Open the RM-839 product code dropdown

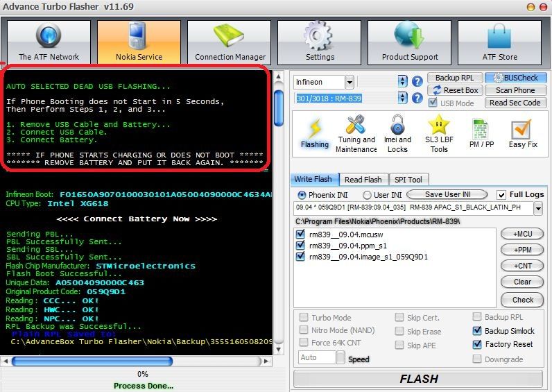tap(538, 208)
